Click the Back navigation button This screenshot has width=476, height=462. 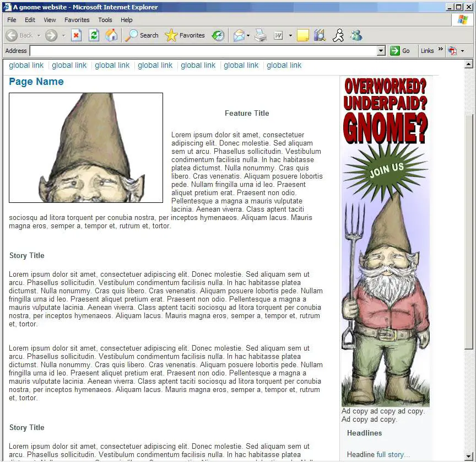click(19, 35)
